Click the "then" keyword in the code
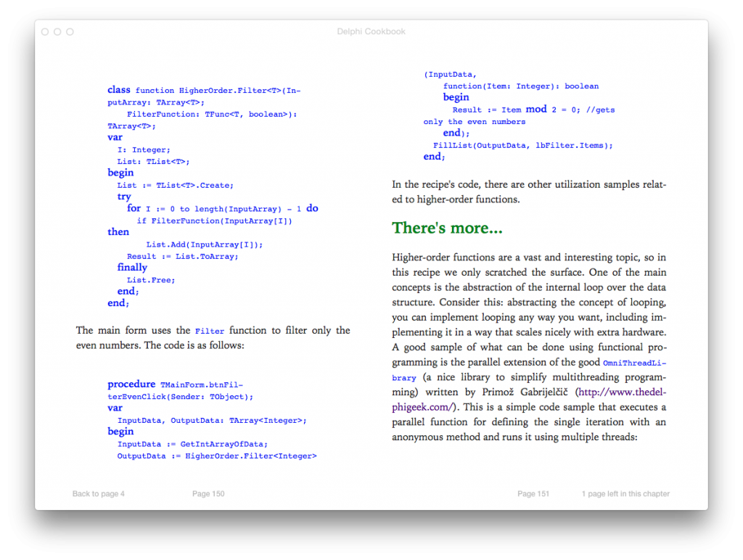Viewport: 743px width, 560px height. tap(118, 232)
